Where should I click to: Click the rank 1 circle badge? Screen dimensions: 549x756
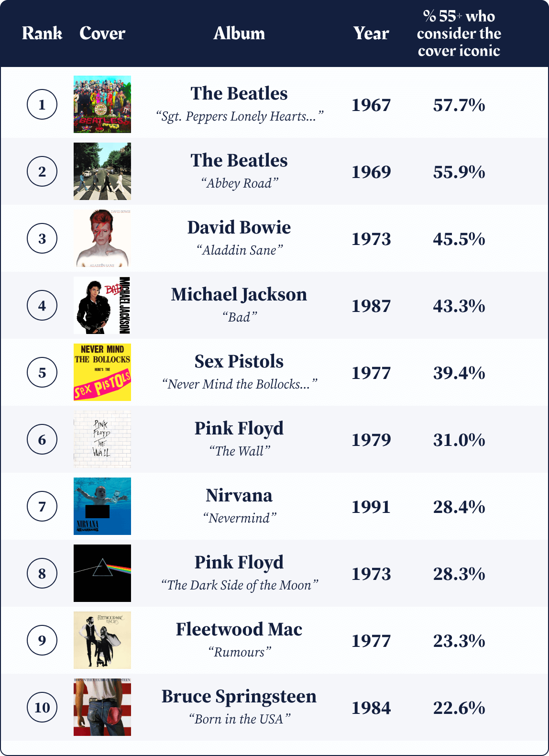(42, 104)
